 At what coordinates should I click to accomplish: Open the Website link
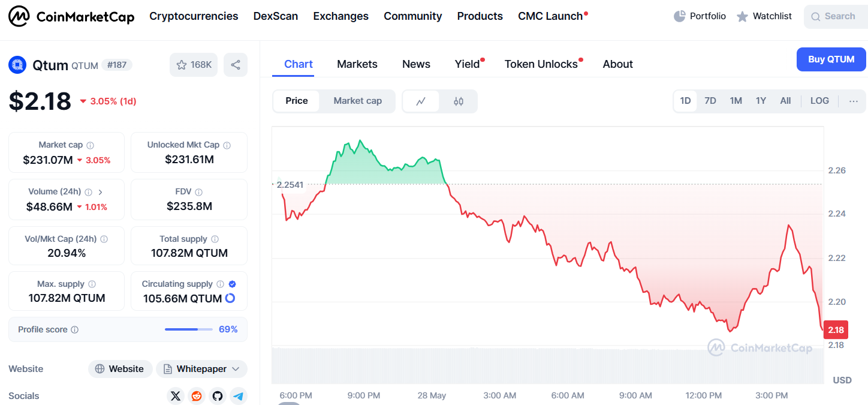point(120,369)
